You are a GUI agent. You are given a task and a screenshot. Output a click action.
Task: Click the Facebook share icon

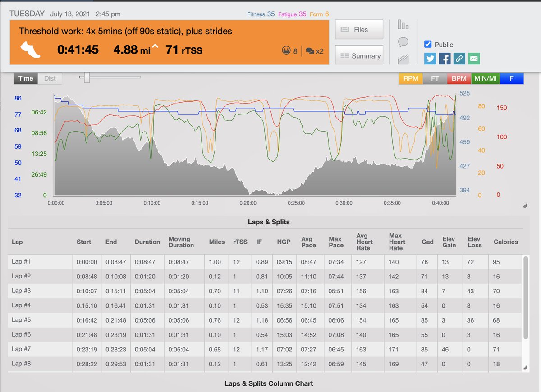[x=445, y=59]
